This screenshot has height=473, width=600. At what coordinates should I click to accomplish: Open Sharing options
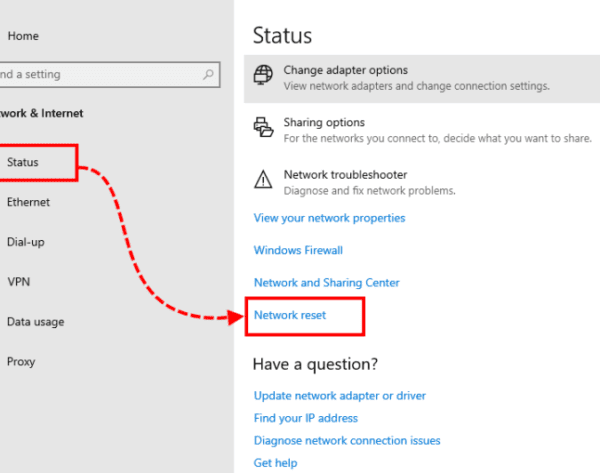324,122
